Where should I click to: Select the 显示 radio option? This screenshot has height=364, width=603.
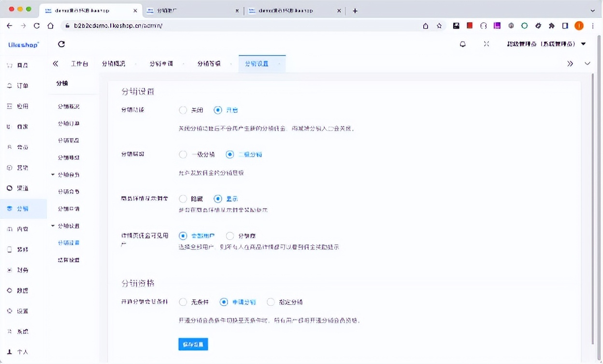[218, 198]
